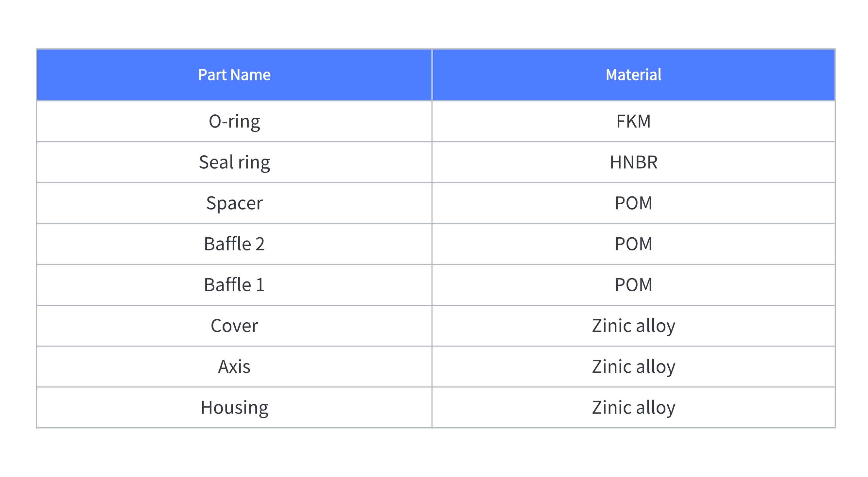Click the Part Name column header
The width and height of the screenshot is (868, 477).
click(234, 75)
